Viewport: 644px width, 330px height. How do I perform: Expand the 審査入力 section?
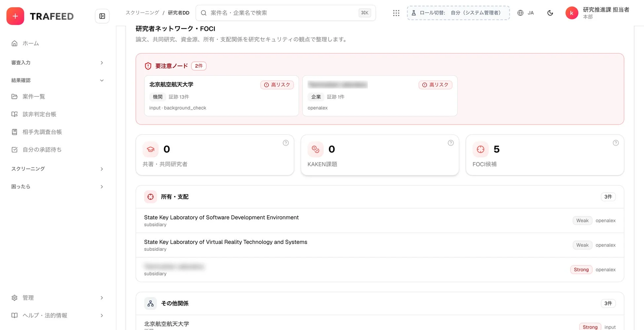point(58,62)
